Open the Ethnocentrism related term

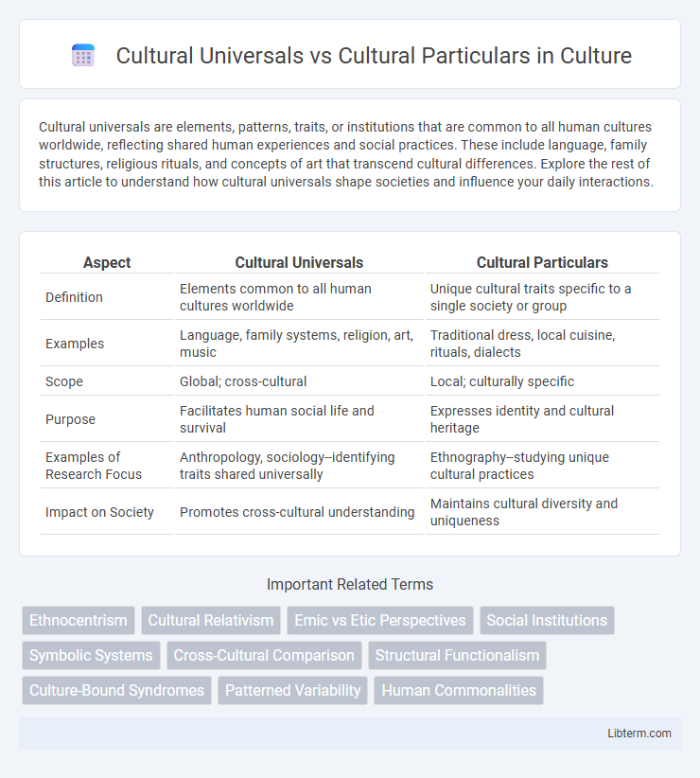(x=79, y=620)
